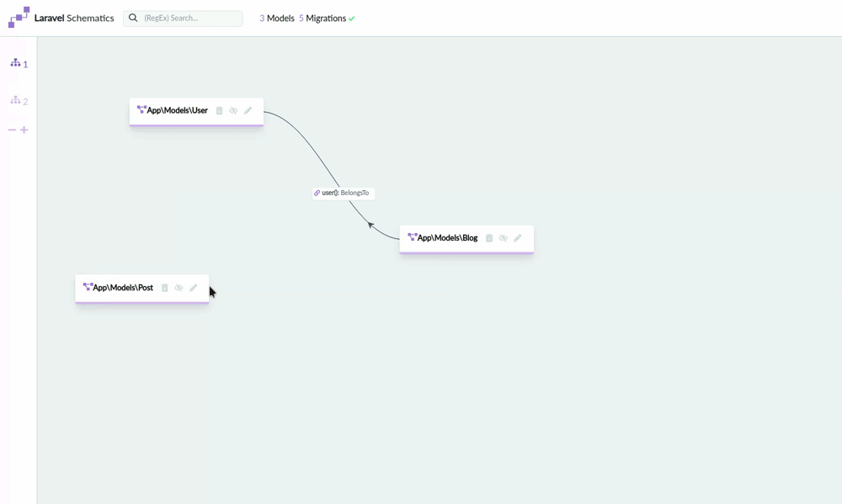Image resolution: width=842 pixels, height=504 pixels.
Task: Delete the App\Models\Blog node via trash icon
Action: pyautogui.click(x=489, y=238)
